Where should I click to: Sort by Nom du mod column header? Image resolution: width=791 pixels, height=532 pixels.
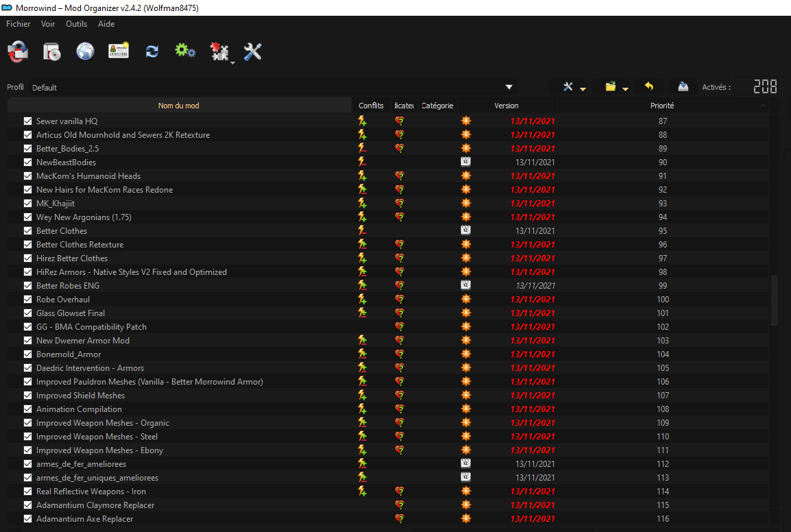[179, 106]
